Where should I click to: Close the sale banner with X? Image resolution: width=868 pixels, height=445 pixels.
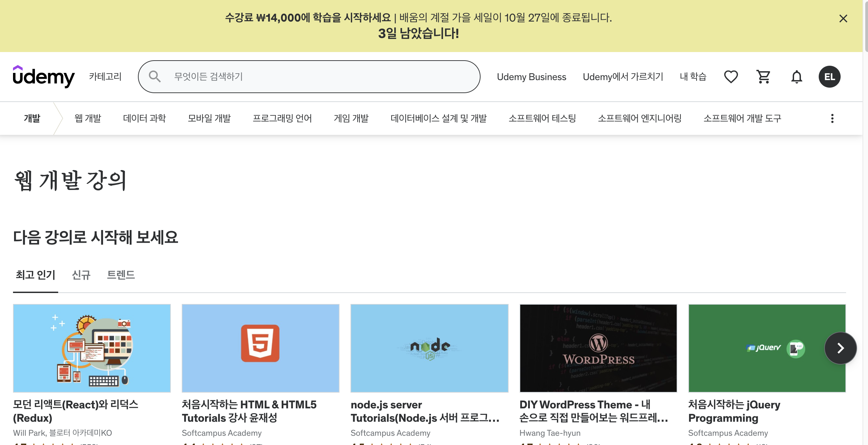(843, 18)
